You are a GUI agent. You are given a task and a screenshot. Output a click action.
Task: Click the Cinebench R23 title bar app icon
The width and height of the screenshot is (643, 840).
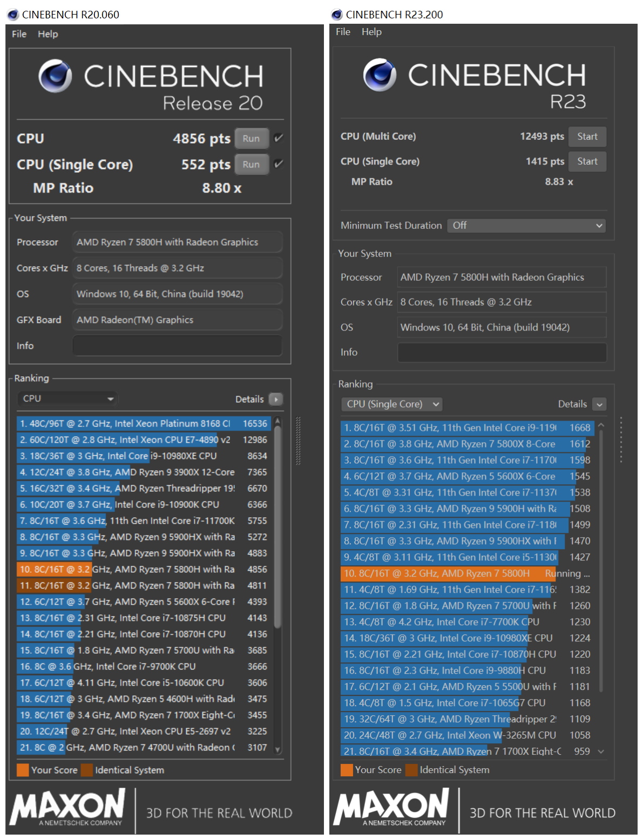pos(337,15)
